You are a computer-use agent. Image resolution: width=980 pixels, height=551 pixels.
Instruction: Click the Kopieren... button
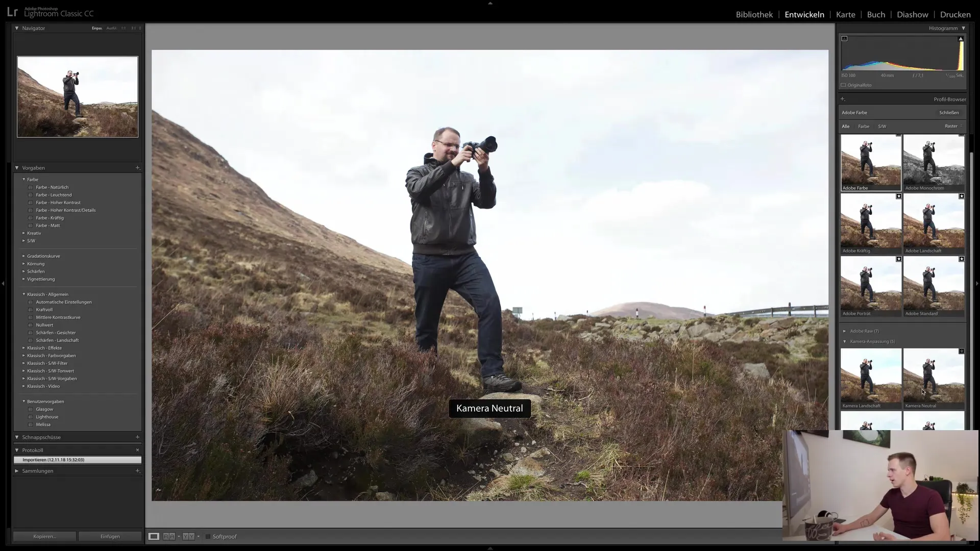44,536
